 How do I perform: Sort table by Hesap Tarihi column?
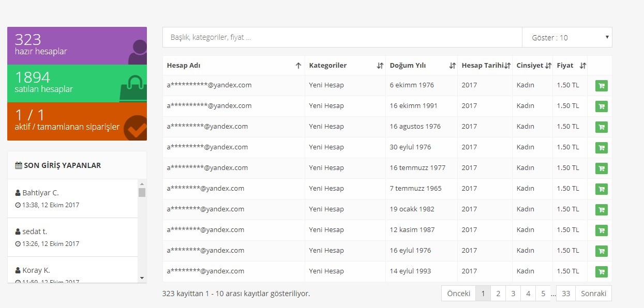click(485, 66)
